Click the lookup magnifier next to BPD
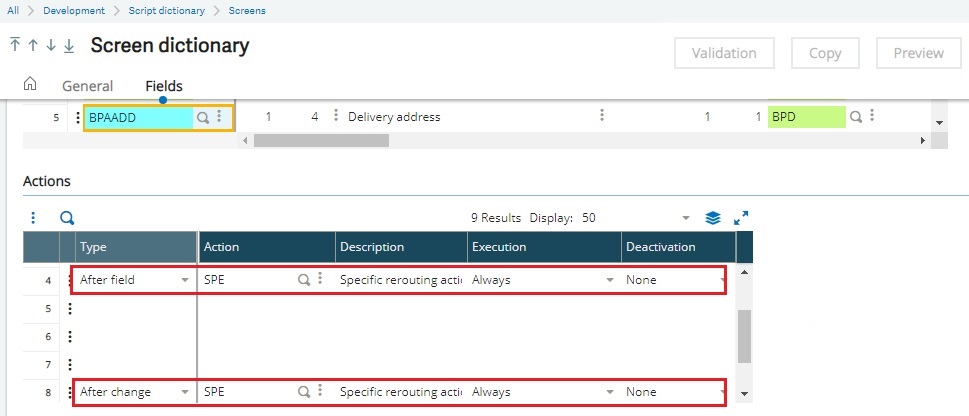Viewport: 969px width, 416px height. (x=855, y=116)
